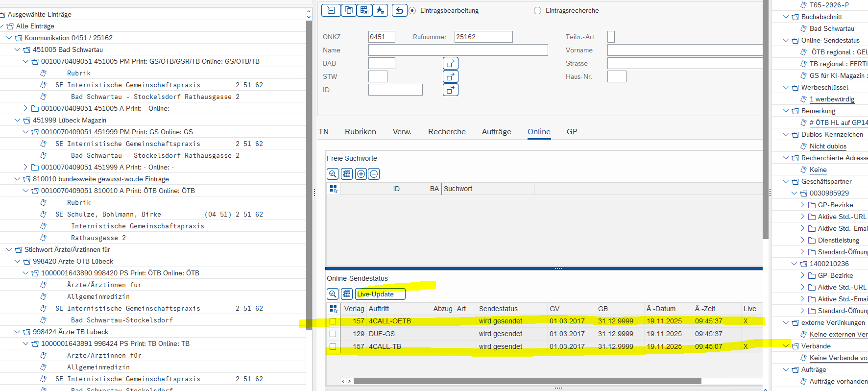Viewport: 868px width, 391px height.
Task: Click the selection icon next to the ID field
Action: click(451, 90)
